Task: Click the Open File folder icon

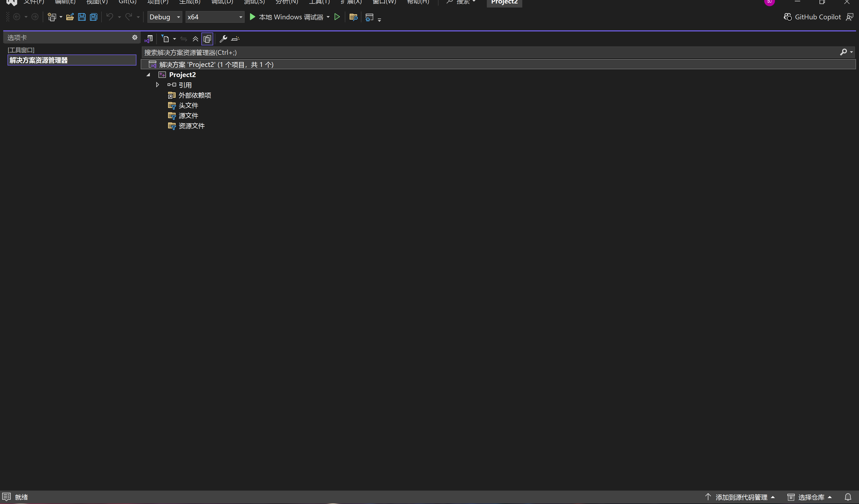Action: point(70,17)
